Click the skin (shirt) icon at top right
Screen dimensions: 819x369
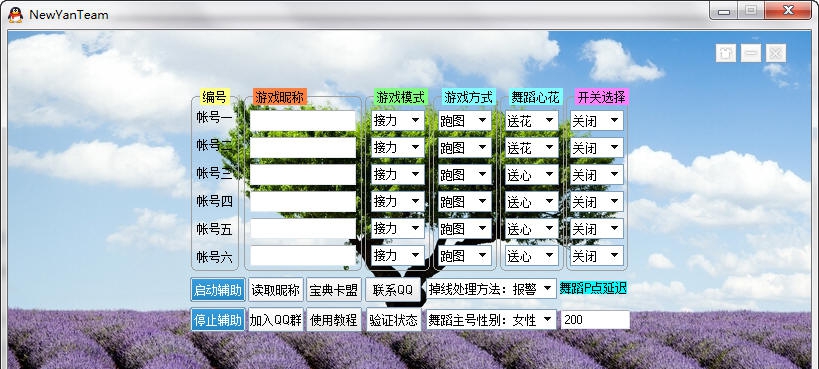click(726, 53)
